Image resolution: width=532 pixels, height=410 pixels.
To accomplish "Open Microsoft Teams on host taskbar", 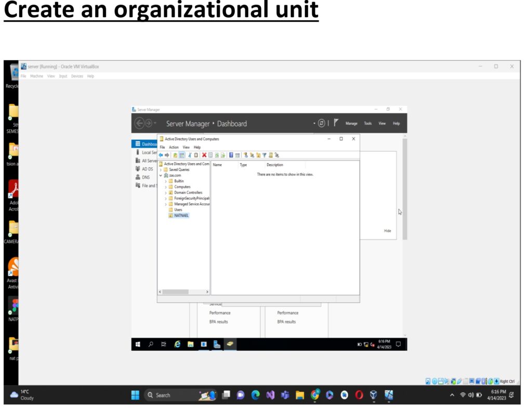I will pyautogui.click(x=285, y=395).
